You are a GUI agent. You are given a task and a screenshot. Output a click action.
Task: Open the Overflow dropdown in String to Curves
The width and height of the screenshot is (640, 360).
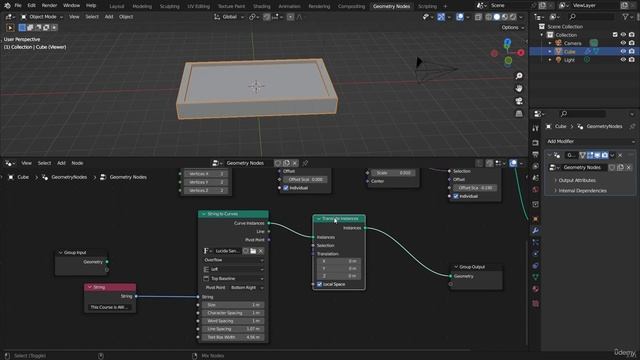click(x=233, y=260)
